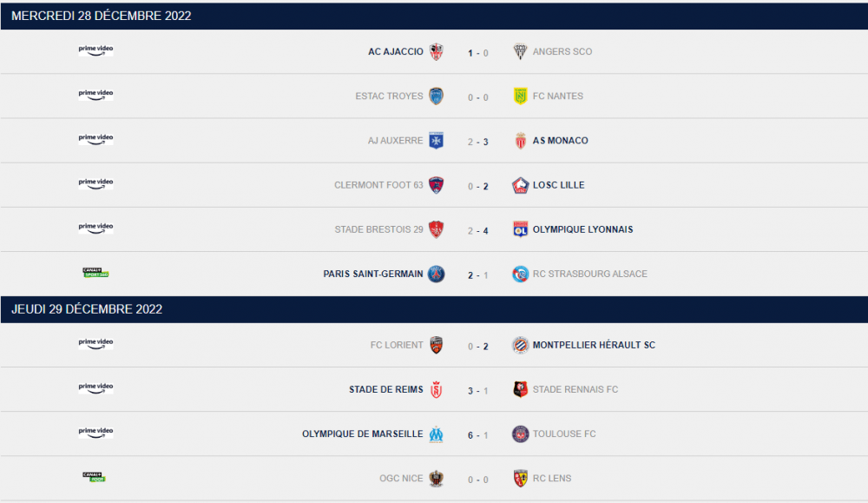This screenshot has height=503, width=868.
Task: Click the Olympique Lyonnais OL logo
Action: tap(520, 229)
